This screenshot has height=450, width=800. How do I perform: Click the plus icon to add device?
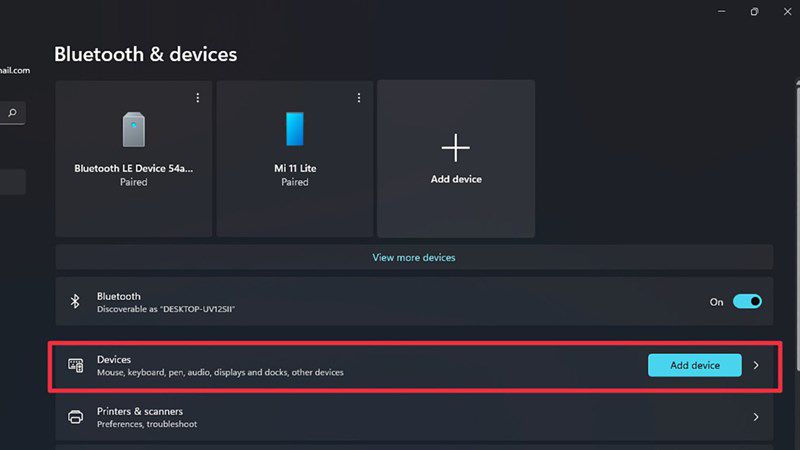[x=456, y=147]
